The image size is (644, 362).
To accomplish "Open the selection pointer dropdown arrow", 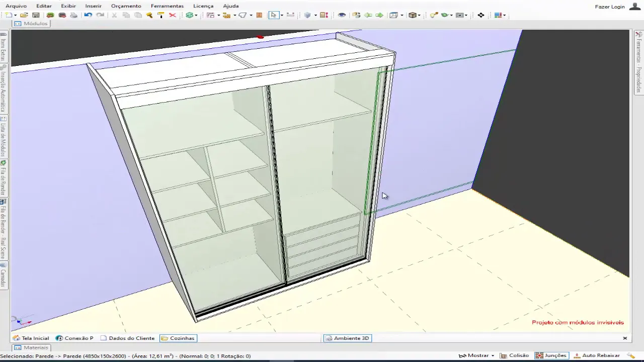I will (281, 15).
